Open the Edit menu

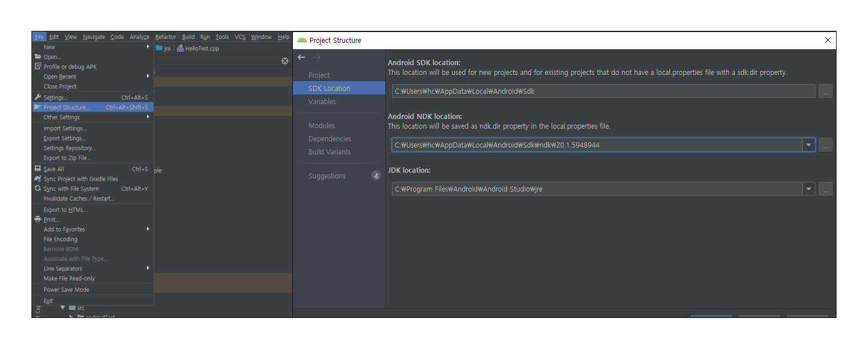tap(54, 37)
